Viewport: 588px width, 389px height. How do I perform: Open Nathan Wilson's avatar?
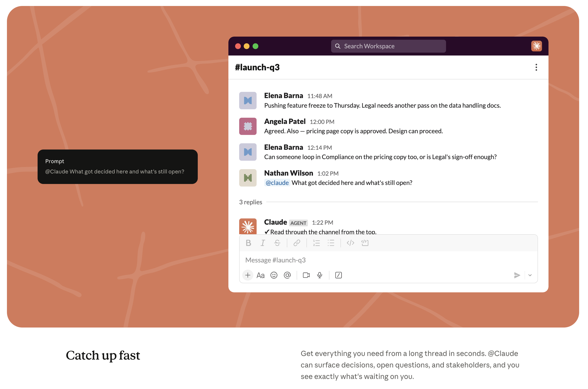click(248, 178)
